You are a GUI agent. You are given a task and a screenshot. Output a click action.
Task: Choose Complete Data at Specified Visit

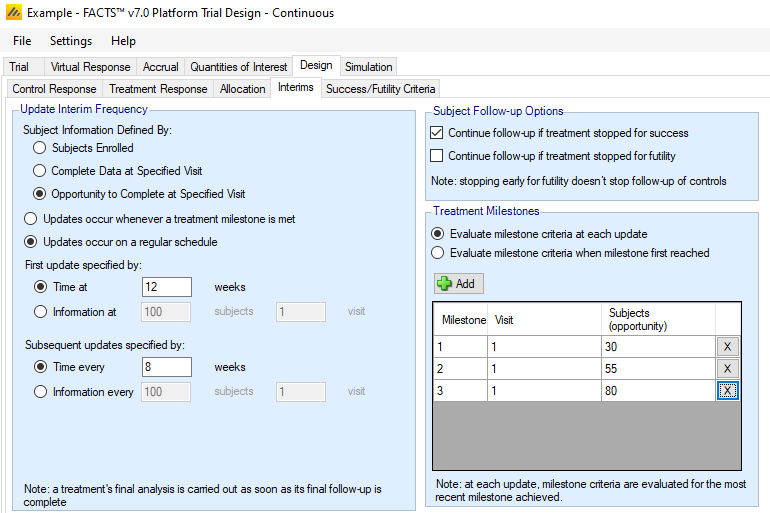click(40, 171)
